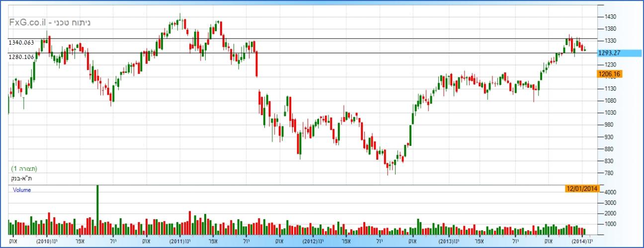Click the orange 12/01/2014 date tag

click(x=582, y=188)
